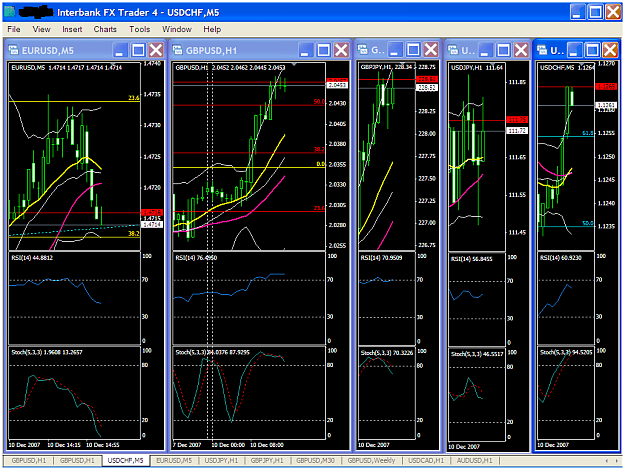Switch to the GBPUSD,M30 chart tab

coord(315,460)
